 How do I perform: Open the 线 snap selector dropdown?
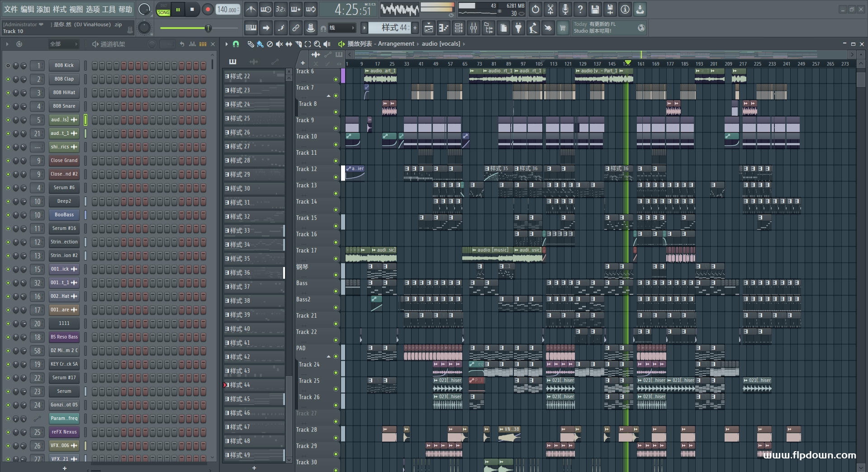341,28
